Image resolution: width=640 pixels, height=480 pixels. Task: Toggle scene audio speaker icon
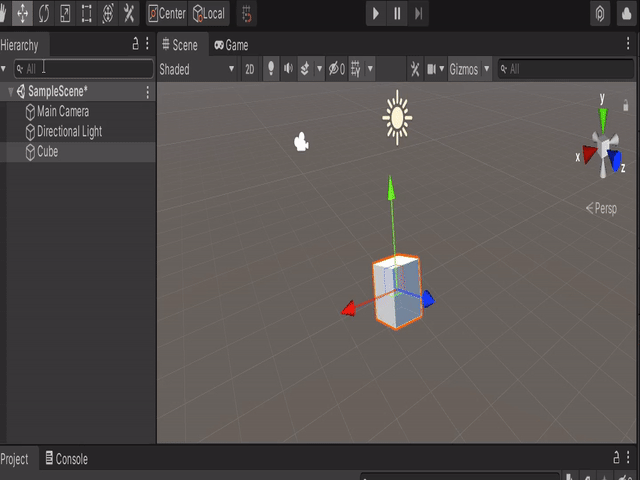click(288, 69)
